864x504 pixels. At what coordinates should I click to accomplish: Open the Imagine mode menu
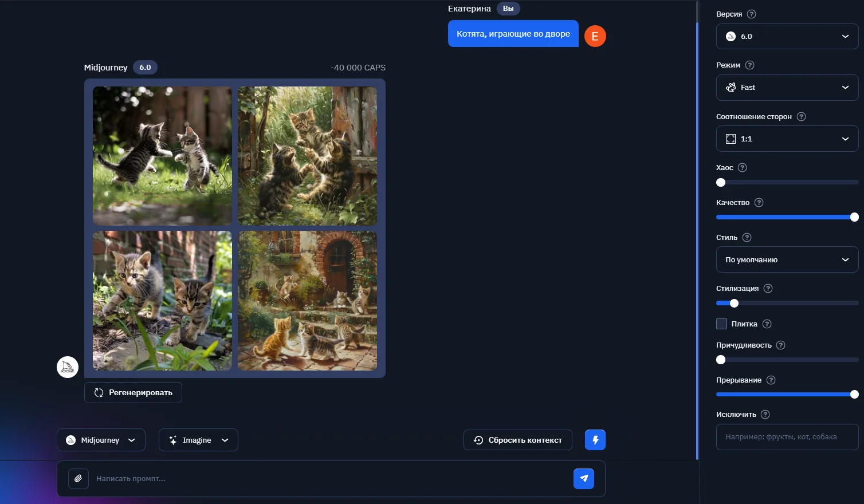click(x=198, y=440)
